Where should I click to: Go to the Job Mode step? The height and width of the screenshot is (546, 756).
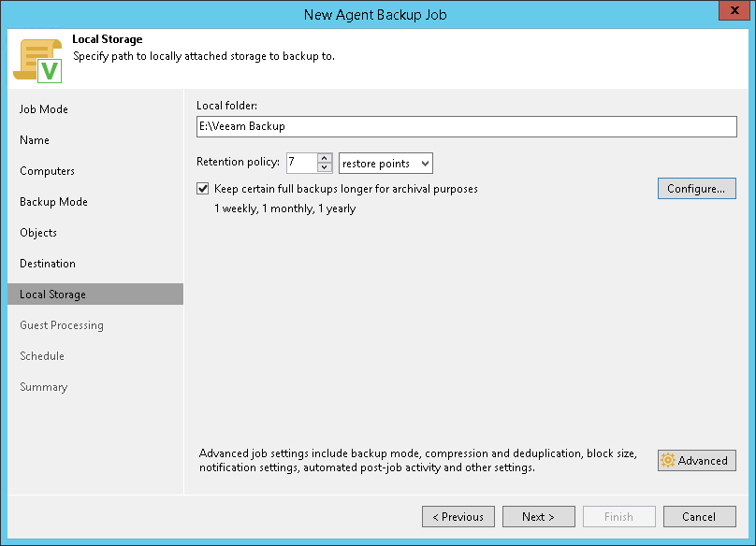click(x=44, y=109)
